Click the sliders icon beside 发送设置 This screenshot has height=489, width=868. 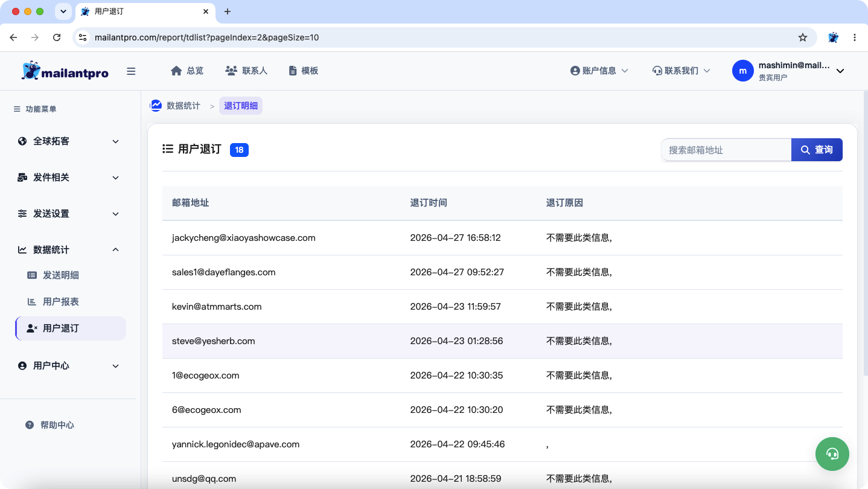coord(22,214)
